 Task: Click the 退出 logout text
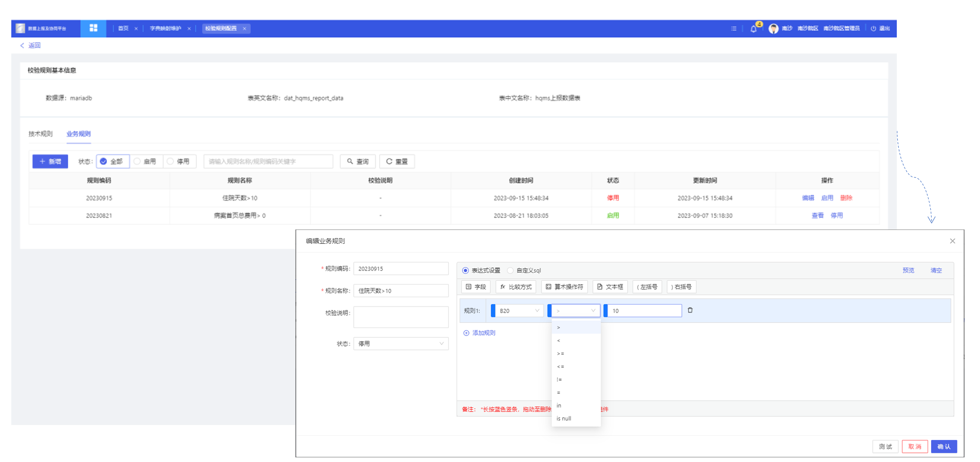pos(884,29)
